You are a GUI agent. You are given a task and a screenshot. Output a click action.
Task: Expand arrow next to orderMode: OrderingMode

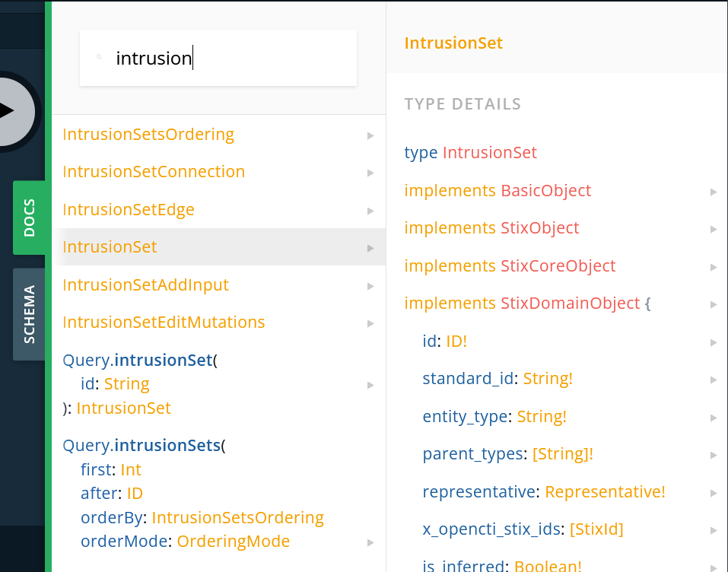coord(370,542)
